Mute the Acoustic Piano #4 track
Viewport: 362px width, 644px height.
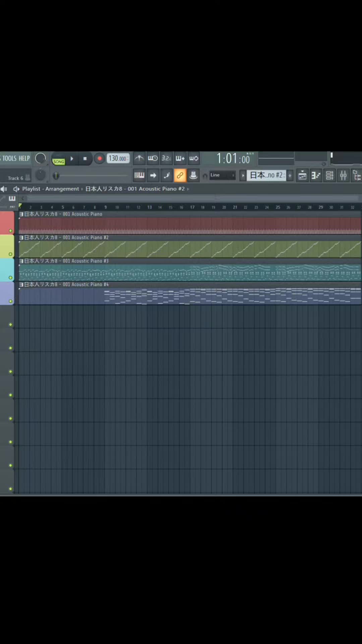click(x=10, y=301)
